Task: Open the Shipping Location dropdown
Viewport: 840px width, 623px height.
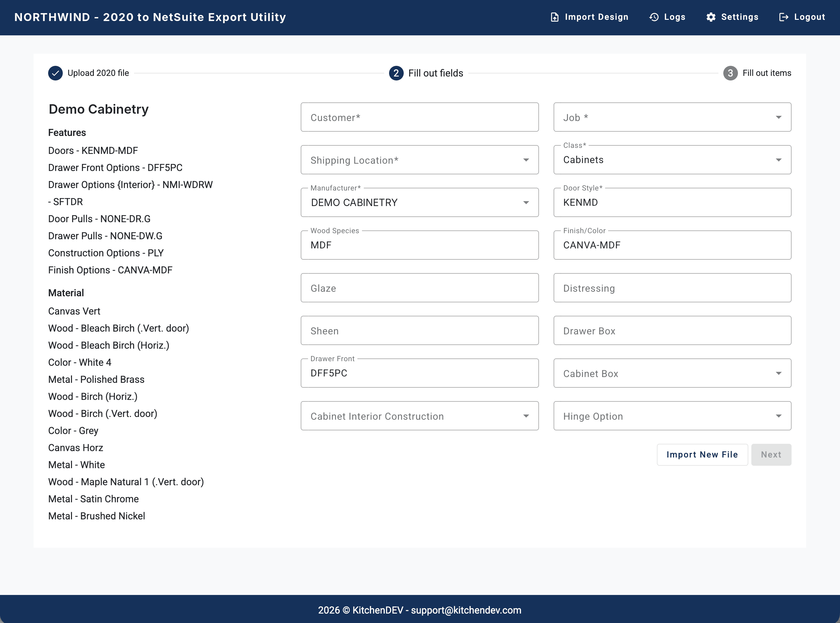Action: pos(420,160)
